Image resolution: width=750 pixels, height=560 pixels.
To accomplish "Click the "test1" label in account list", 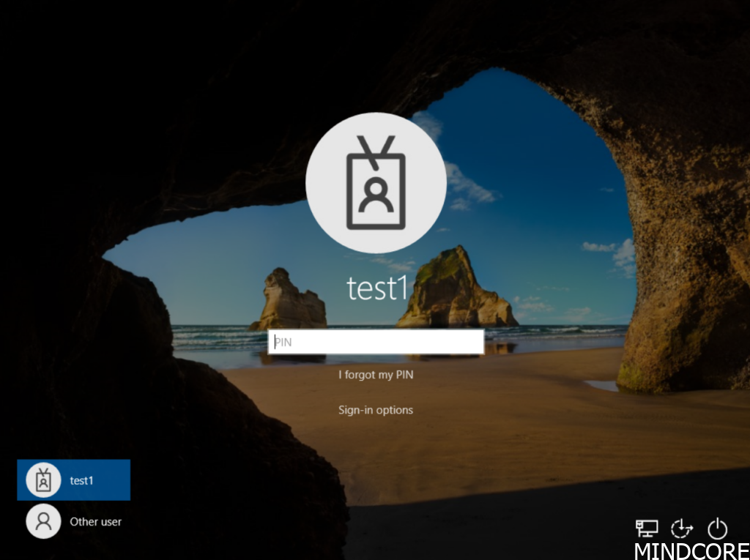I will coord(82,481).
